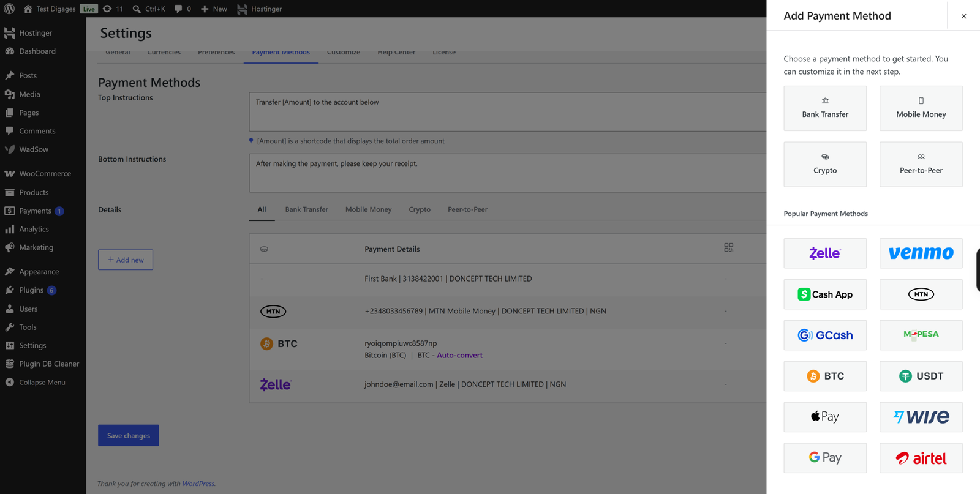The image size is (980, 494).
Task: Open Appearance in the sidebar
Action: [43, 272]
